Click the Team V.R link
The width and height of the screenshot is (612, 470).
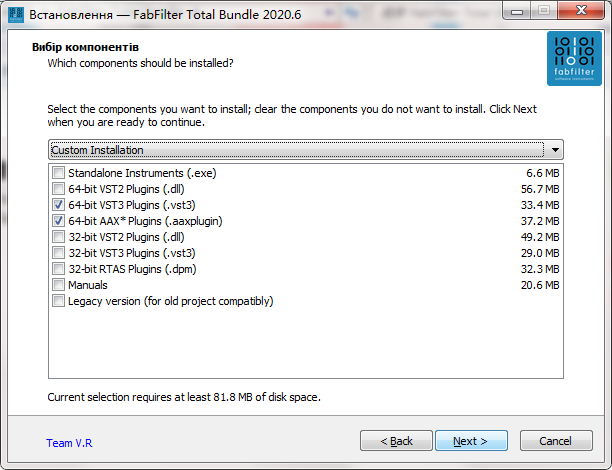[x=68, y=442]
